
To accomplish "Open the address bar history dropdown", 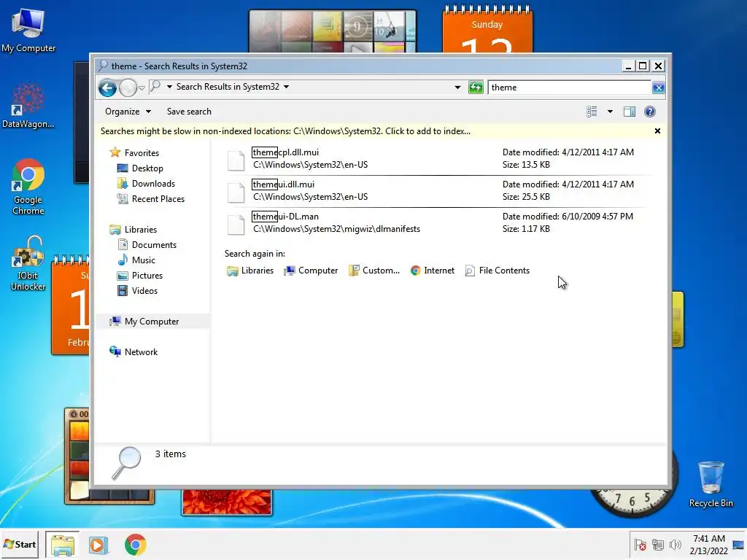I will (457, 87).
